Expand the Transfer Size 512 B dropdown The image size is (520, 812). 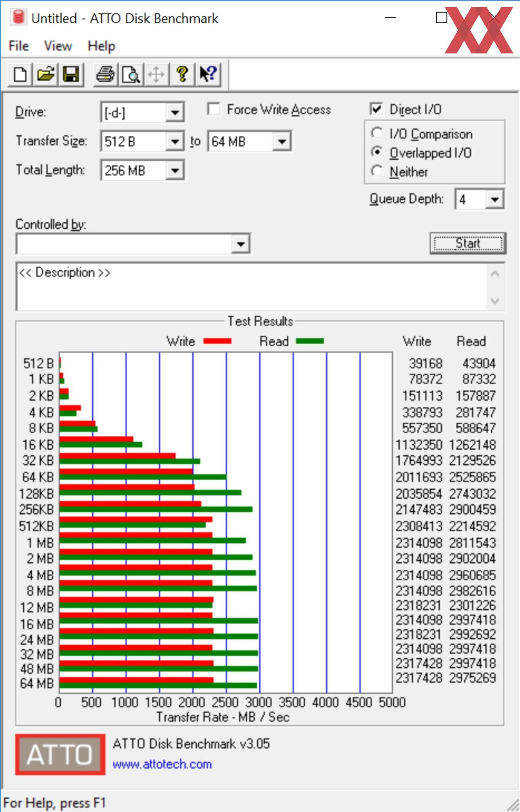coord(175,141)
